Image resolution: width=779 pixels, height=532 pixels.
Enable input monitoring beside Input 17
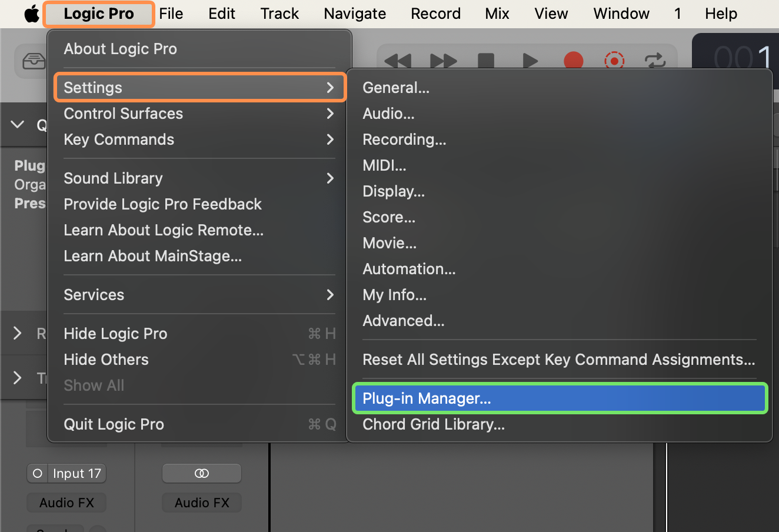pyautogui.click(x=37, y=473)
